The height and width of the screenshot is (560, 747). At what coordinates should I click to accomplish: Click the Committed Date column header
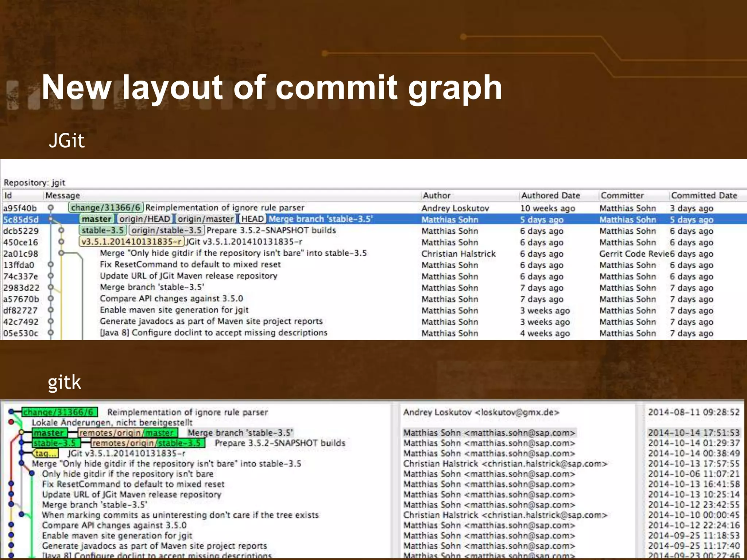[x=704, y=195]
